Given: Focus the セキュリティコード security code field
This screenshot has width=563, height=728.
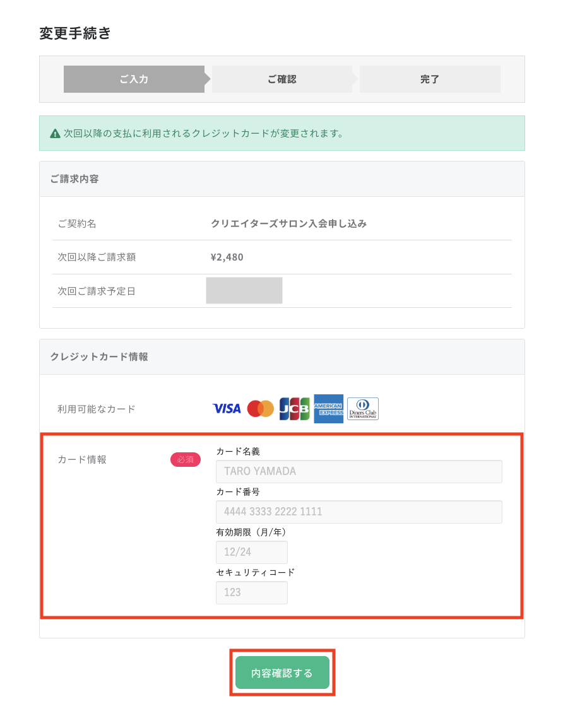Looking at the screenshot, I should (251, 592).
